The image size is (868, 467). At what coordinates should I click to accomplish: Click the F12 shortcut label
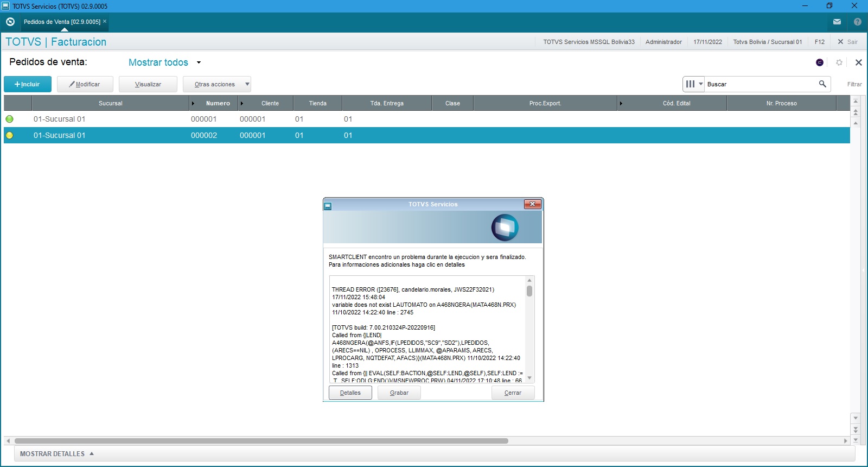tap(820, 42)
